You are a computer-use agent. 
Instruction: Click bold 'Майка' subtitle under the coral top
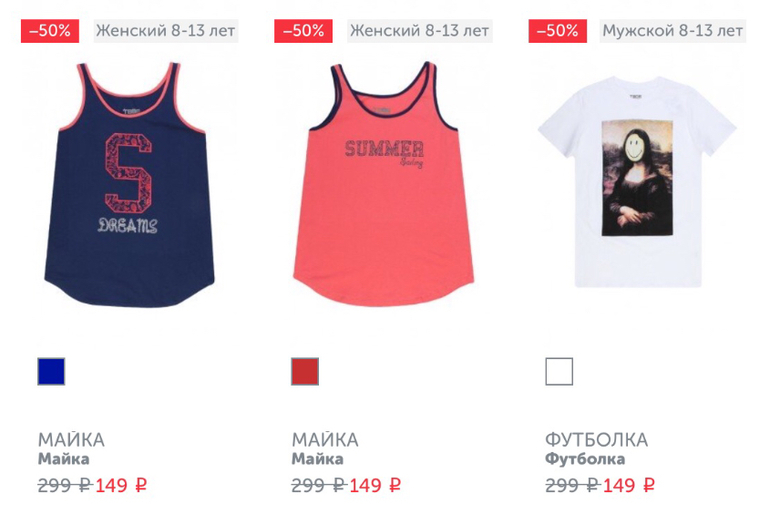pyautogui.click(x=318, y=460)
